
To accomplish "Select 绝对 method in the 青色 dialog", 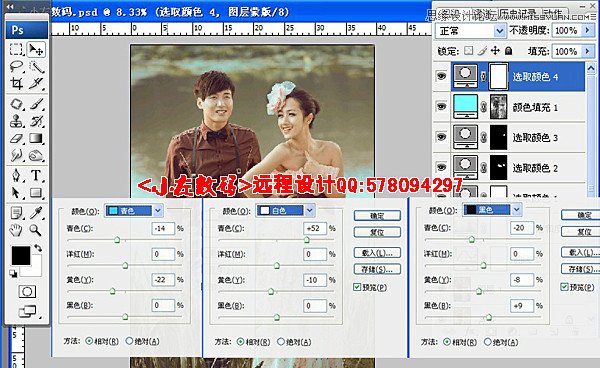I will click(129, 340).
